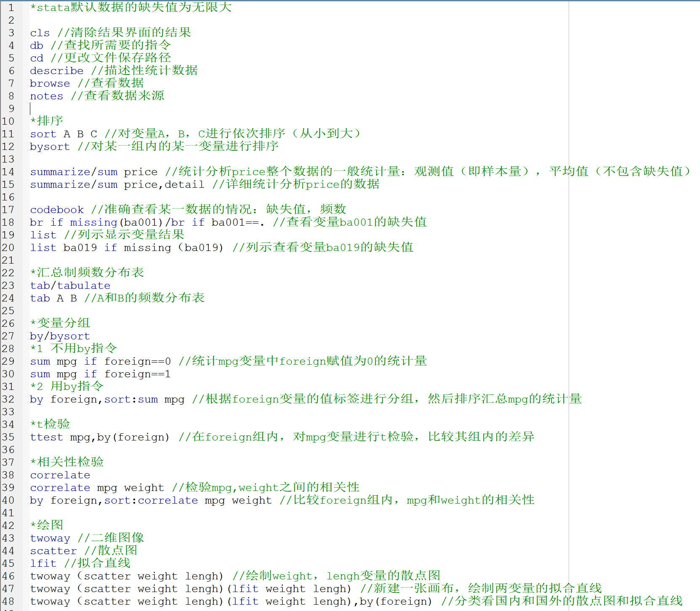This screenshot has width=700, height=611.
Task: Click the ttest command on line 35
Action: [46, 437]
